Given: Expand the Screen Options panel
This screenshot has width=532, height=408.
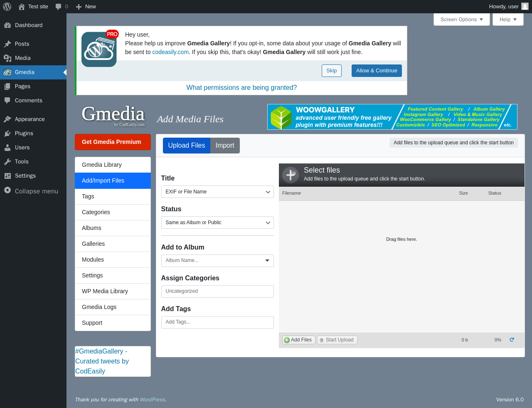Looking at the screenshot, I should 462,20.
